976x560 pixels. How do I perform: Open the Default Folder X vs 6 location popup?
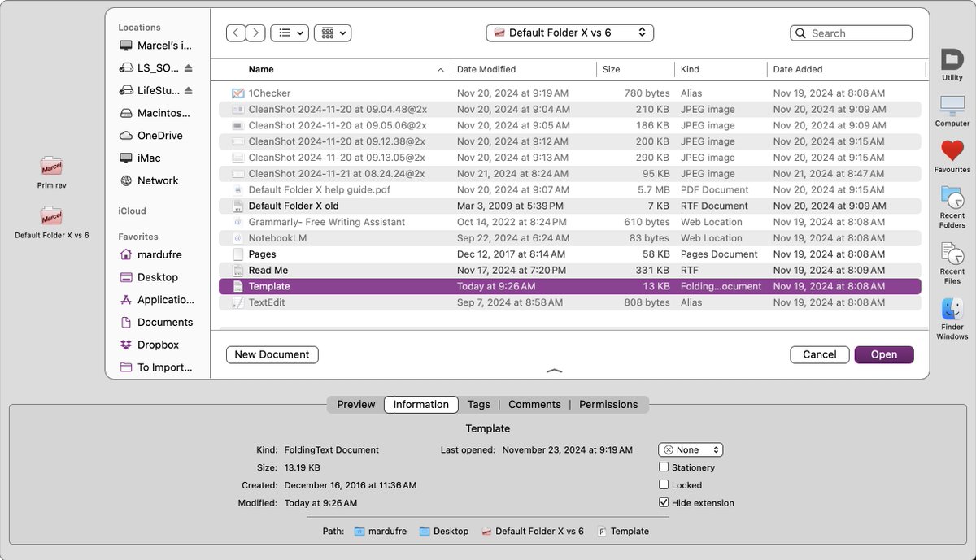tap(569, 33)
